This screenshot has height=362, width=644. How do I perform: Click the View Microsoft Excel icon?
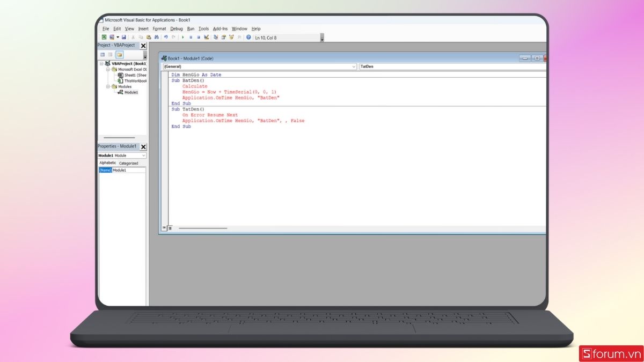[x=104, y=38]
